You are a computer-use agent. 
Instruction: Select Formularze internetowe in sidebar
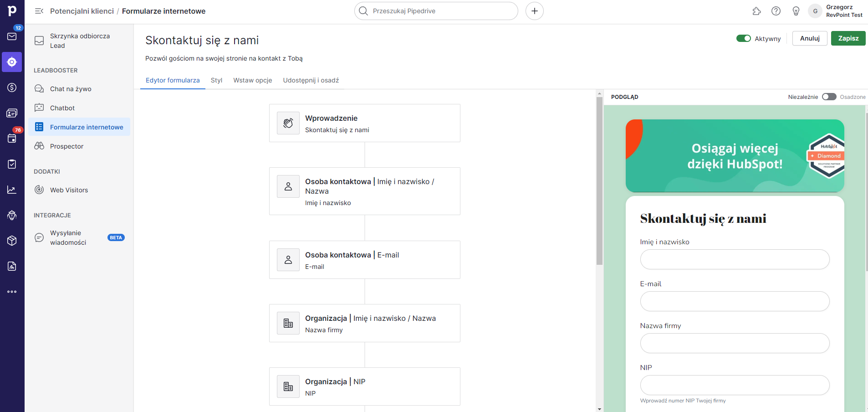tap(79, 127)
